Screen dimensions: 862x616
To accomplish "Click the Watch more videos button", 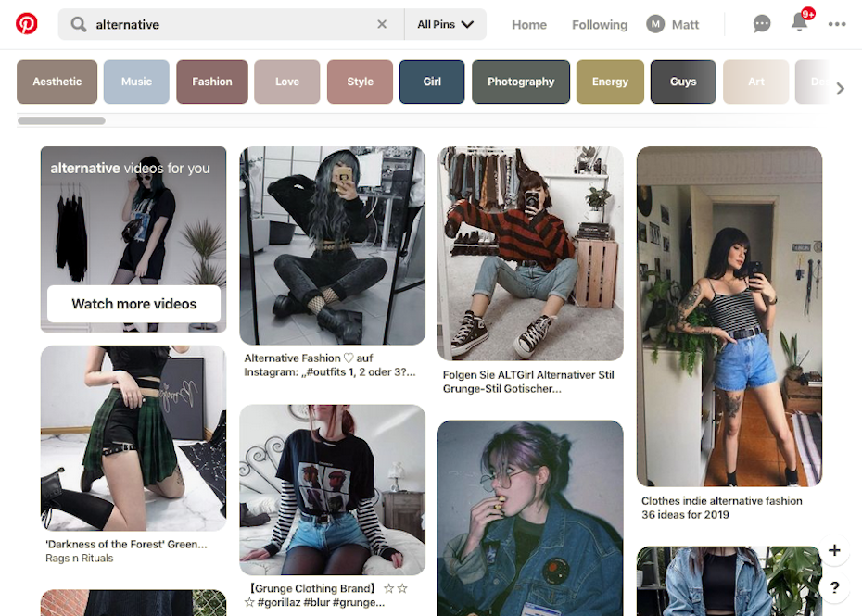I will (133, 304).
